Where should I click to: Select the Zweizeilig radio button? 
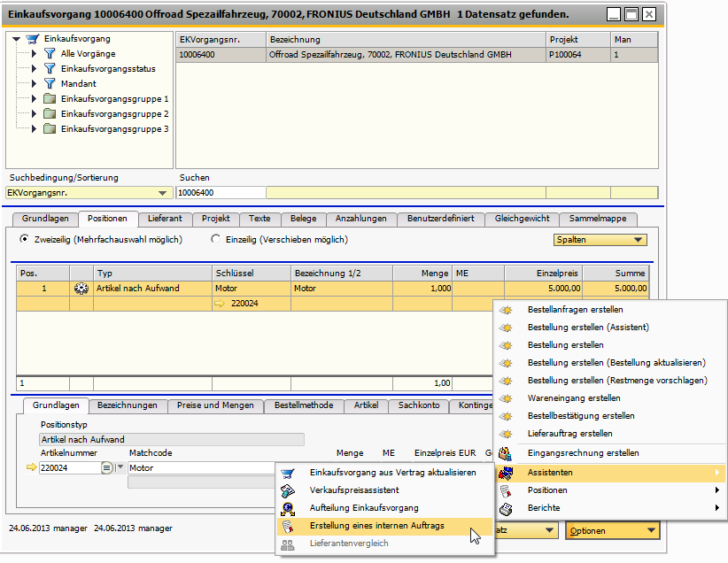24,239
